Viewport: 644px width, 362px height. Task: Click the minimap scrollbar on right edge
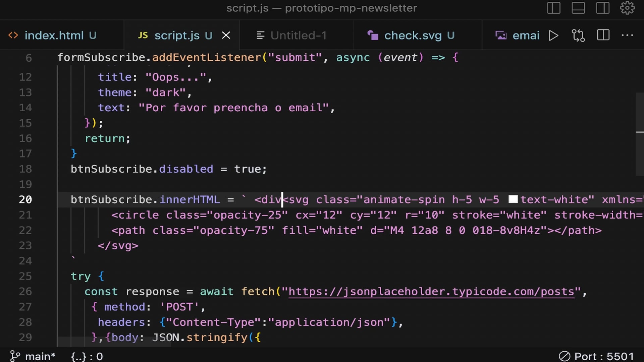[x=639, y=134]
